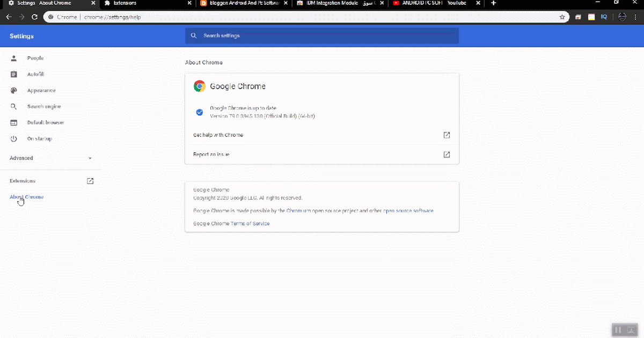Click the About Chrome page heading
Image resolution: width=644 pixels, height=338 pixels.
pos(204,63)
